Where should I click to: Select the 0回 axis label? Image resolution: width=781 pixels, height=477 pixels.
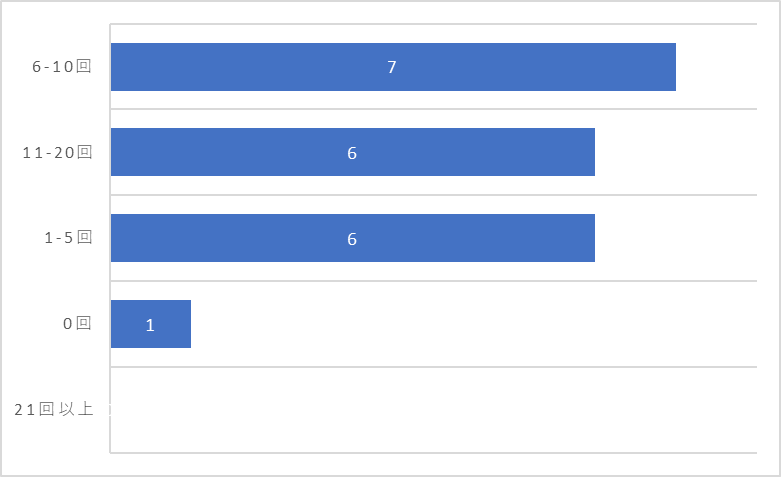(77, 324)
